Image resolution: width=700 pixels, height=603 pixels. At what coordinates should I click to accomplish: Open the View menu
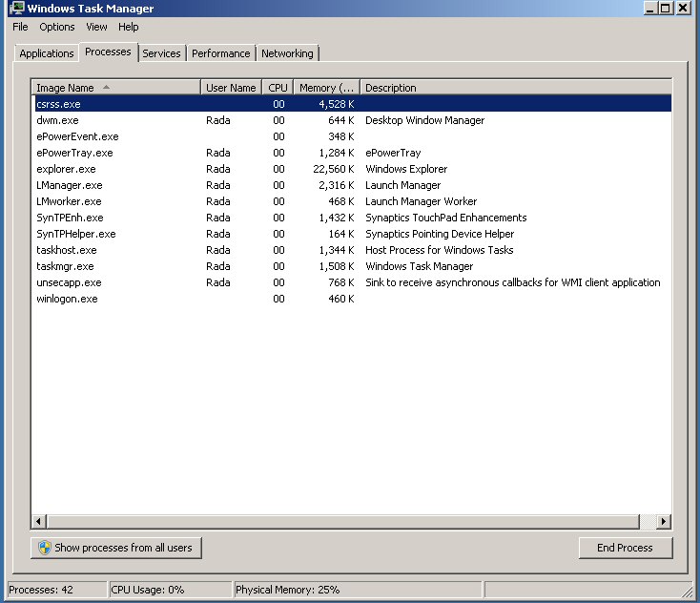point(96,27)
